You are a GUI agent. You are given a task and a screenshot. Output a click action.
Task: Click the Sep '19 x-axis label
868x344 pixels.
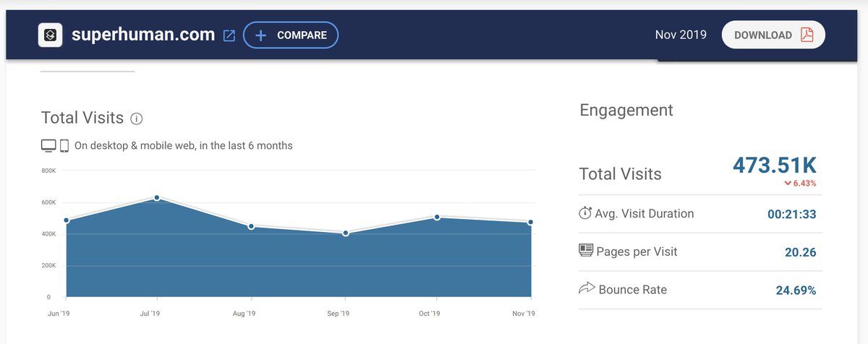(x=338, y=314)
